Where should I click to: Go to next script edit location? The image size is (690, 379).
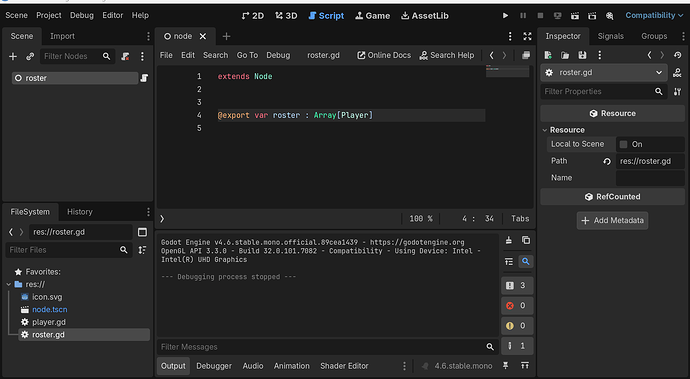point(504,55)
